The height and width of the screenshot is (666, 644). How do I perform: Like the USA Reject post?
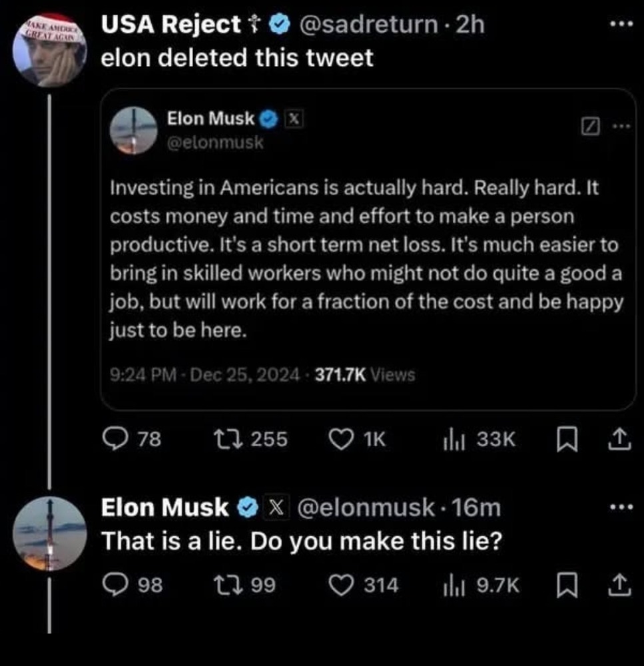pos(341,439)
